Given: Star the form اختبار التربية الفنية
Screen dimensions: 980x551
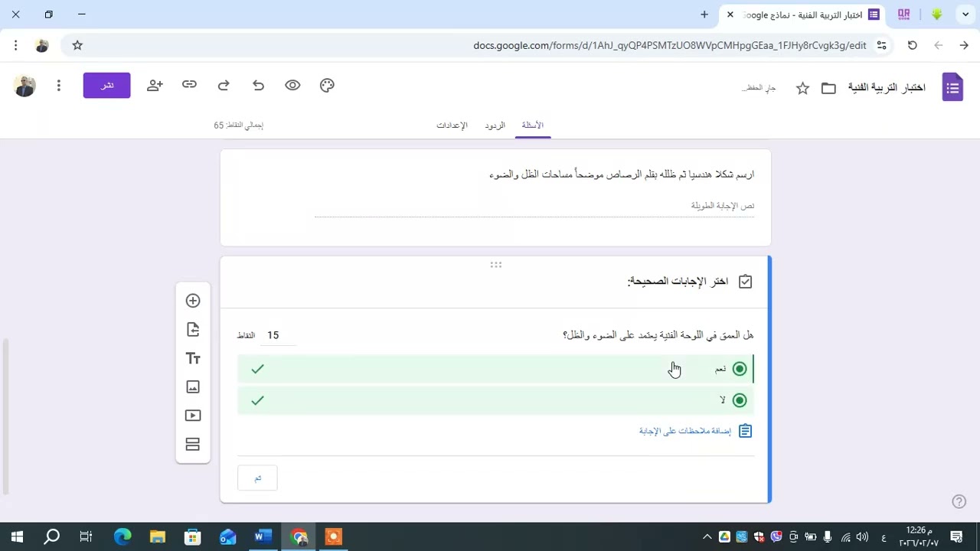Looking at the screenshot, I should [802, 88].
